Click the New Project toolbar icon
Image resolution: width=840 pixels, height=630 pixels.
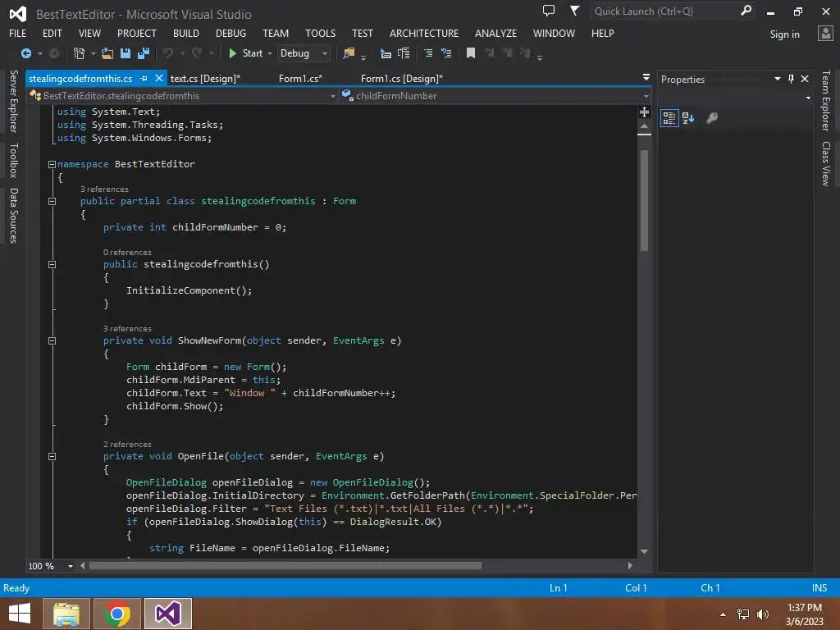coord(79,53)
